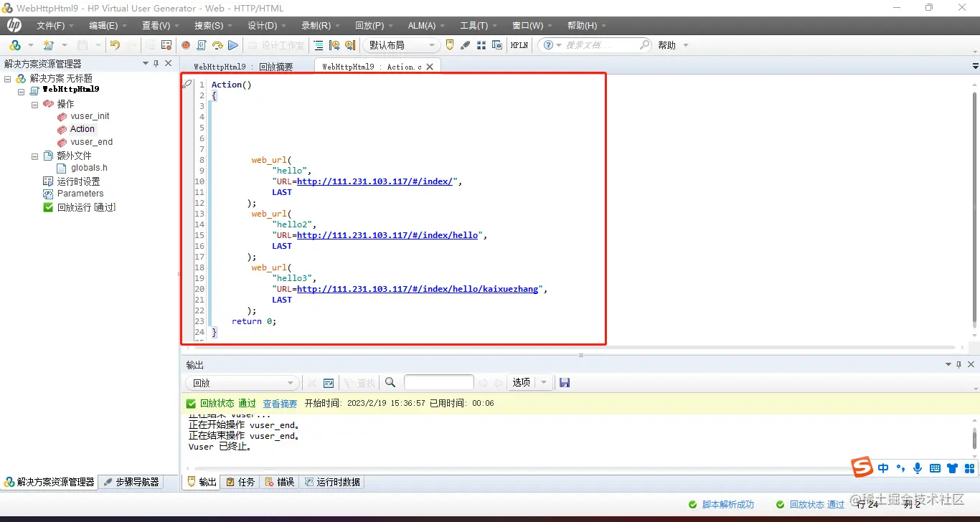Collapse the 操作 node in solution explorer
This screenshot has height=522, width=980.
click(34, 103)
